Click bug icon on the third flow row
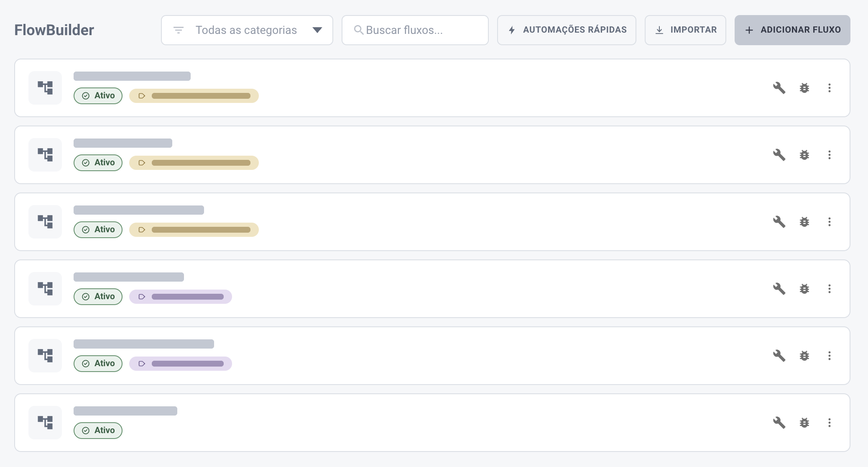868x467 pixels. pyautogui.click(x=804, y=222)
